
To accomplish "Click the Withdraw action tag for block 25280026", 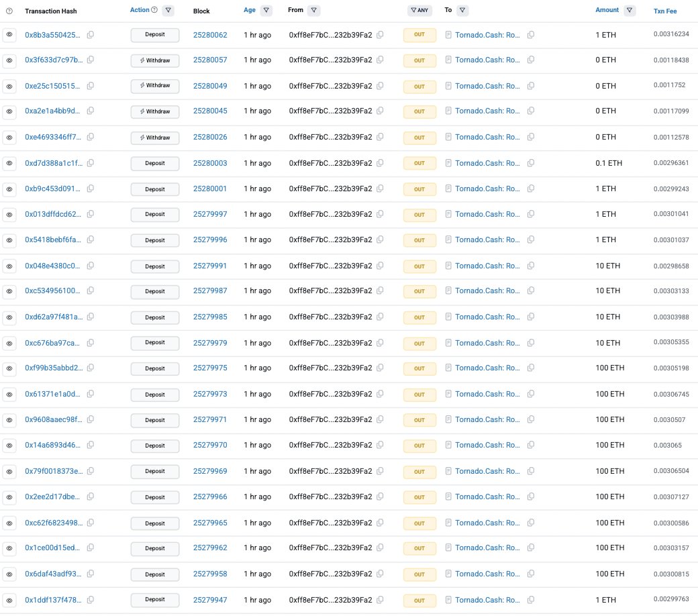I will tap(155, 138).
